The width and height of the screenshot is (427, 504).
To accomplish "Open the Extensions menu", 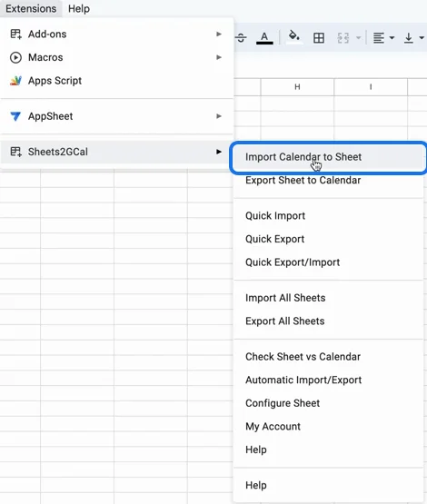I will (31, 8).
